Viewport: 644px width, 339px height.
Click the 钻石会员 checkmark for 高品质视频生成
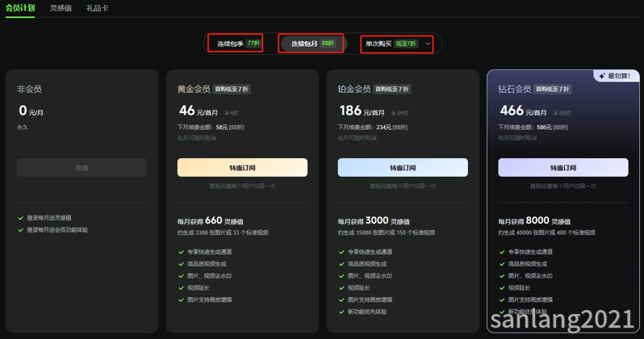tap(502, 264)
